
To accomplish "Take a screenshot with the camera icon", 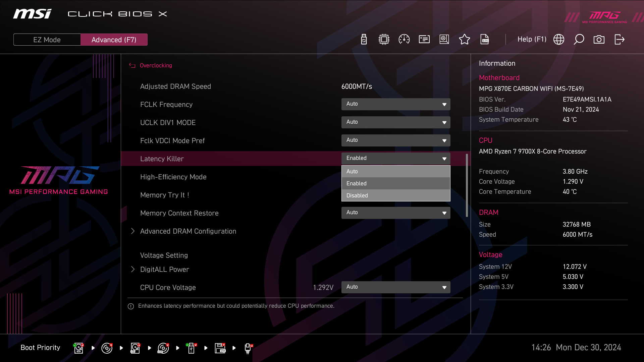I will (x=599, y=40).
